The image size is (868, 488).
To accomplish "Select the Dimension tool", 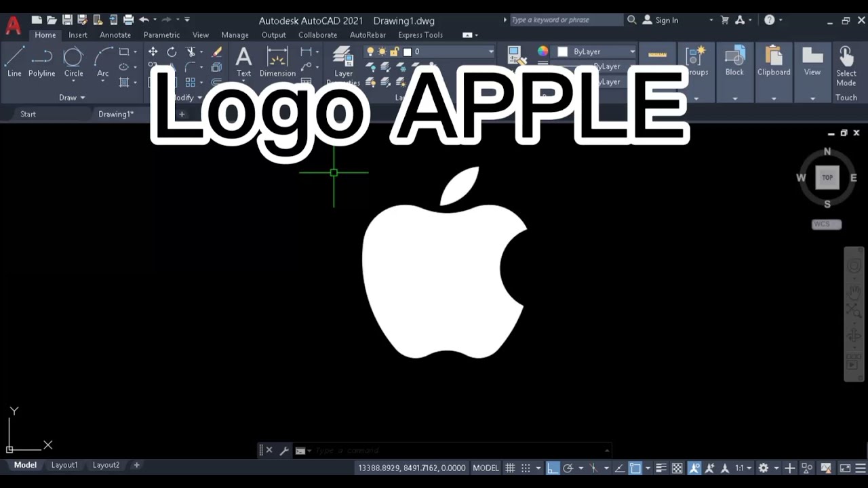I will (x=277, y=62).
